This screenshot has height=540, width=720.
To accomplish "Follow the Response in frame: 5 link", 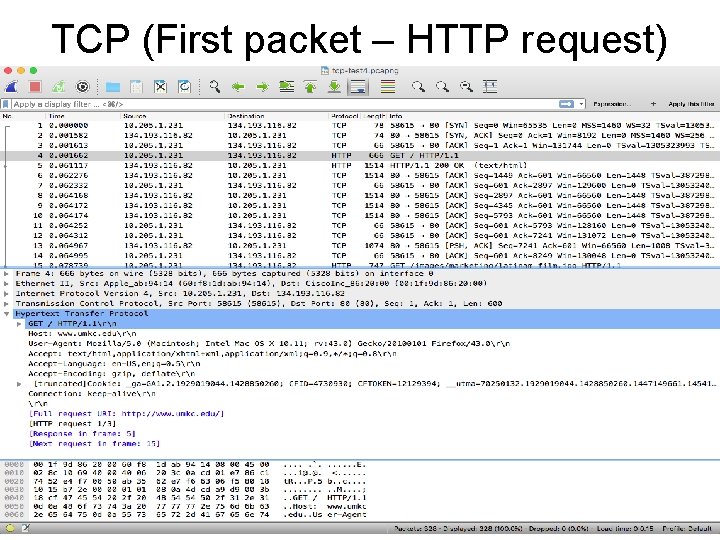I will tap(82, 434).
